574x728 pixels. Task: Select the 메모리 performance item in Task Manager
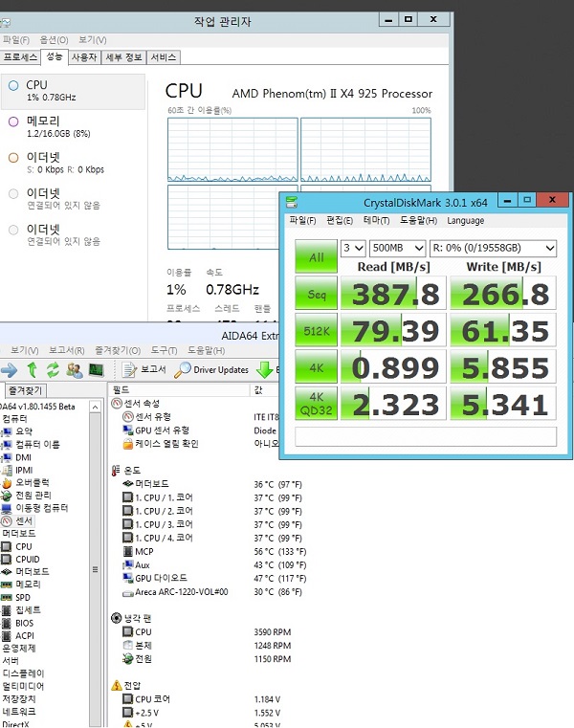(74, 126)
